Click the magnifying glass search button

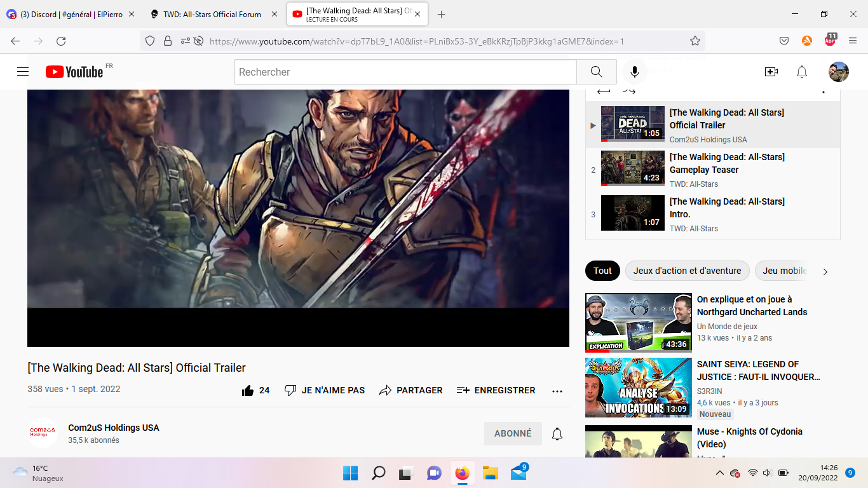pos(596,72)
